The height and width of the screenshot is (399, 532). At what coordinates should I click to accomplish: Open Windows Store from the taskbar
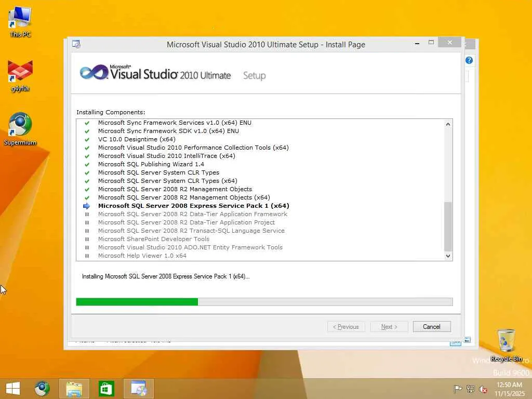pos(106,389)
